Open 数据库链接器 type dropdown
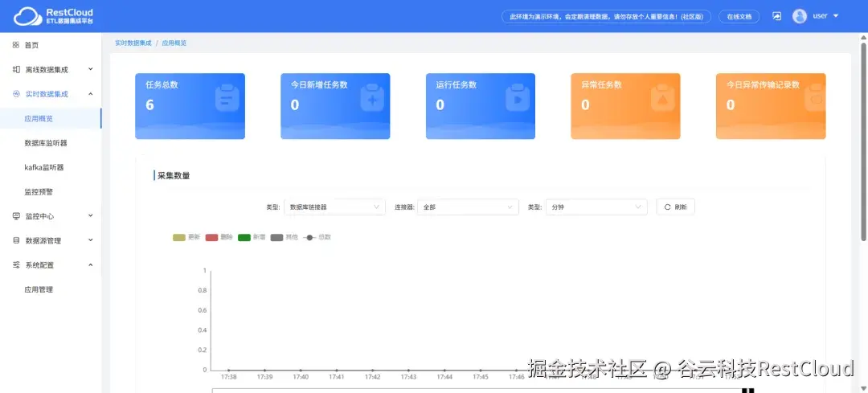Screen dimensions: 868x393 (334, 207)
